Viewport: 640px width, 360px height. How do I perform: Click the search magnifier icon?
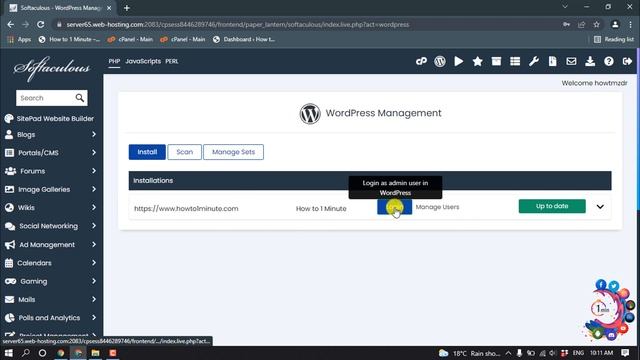(x=80, y=98)
